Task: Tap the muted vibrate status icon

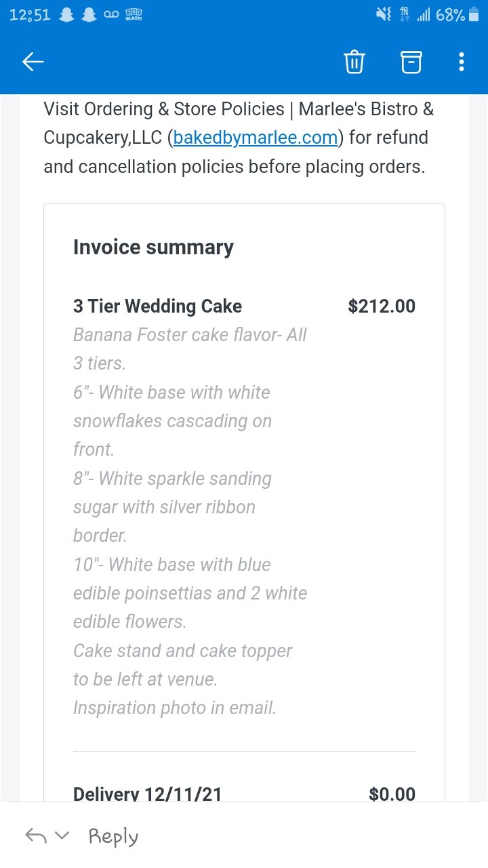Action: click(384, 15)
